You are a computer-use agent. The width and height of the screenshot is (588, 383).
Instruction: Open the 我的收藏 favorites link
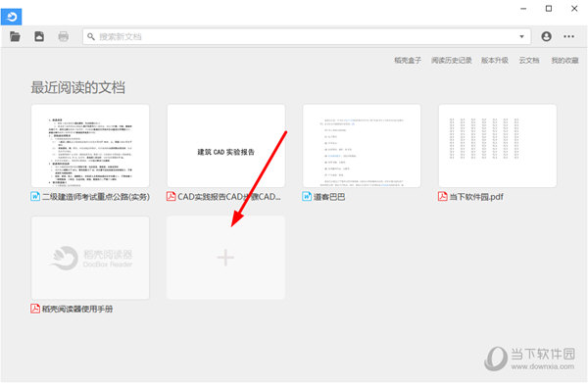[x=564, y=61]
